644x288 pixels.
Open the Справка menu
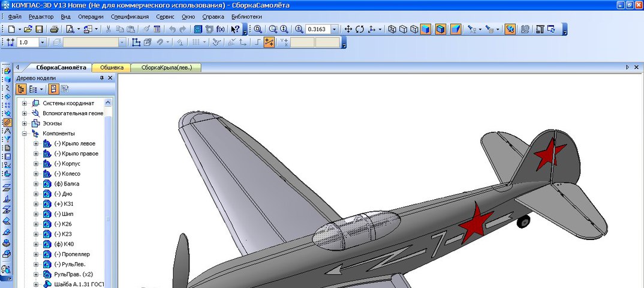(x=213, y=17)
